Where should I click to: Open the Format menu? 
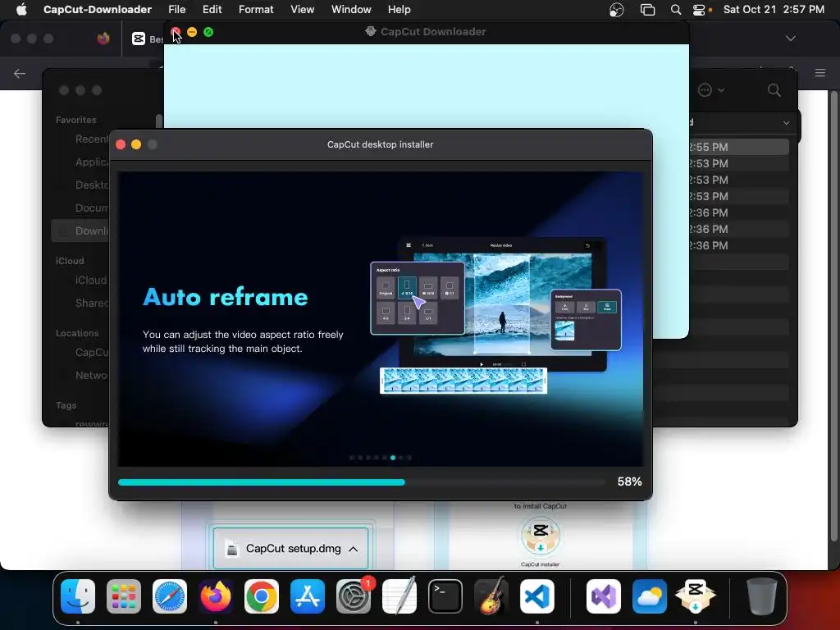click(256, 9)
